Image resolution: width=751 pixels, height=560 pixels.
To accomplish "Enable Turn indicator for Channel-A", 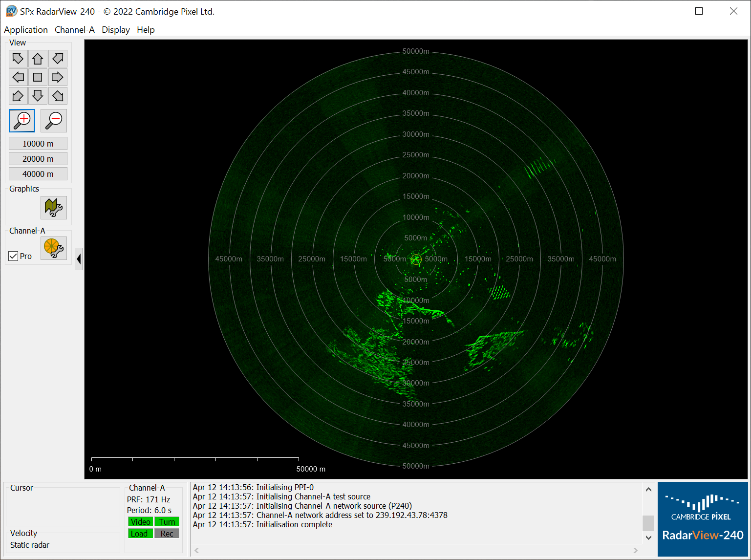I will pyautogui.click(x=167, y=521).
